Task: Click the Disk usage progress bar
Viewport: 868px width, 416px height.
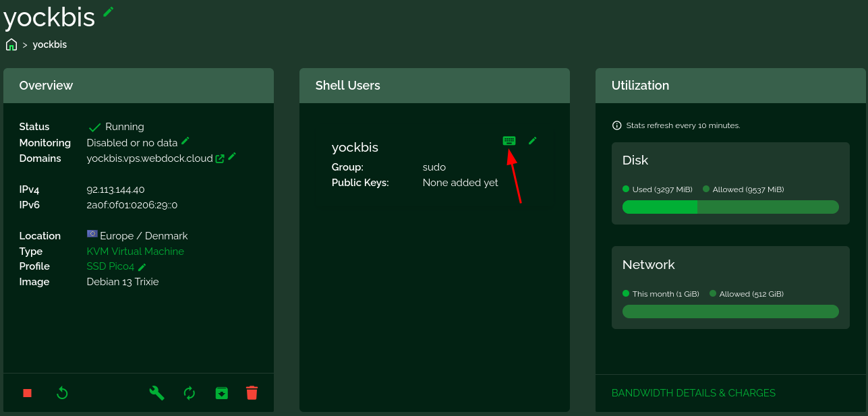Action: [730, 207]
